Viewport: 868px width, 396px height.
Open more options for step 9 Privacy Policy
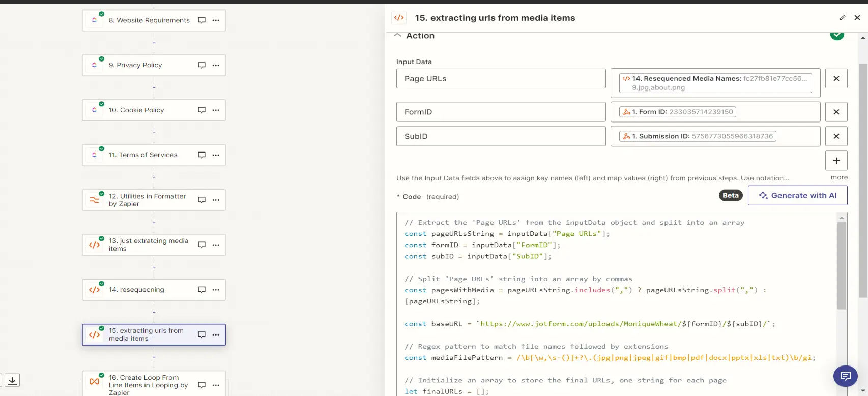coord(216,65)
